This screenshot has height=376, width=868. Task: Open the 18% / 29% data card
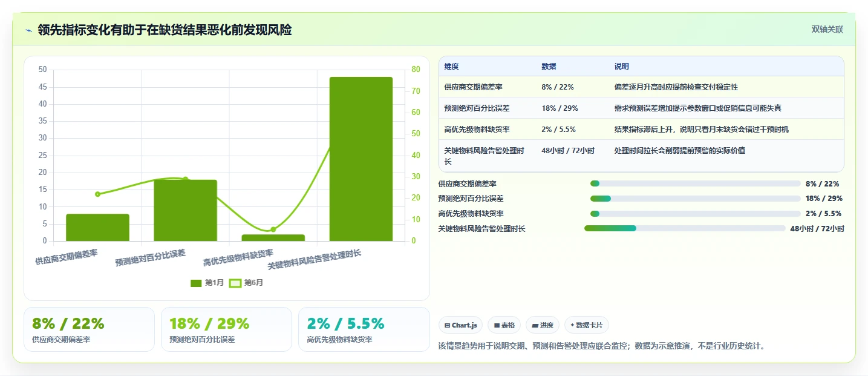point(226,329)
